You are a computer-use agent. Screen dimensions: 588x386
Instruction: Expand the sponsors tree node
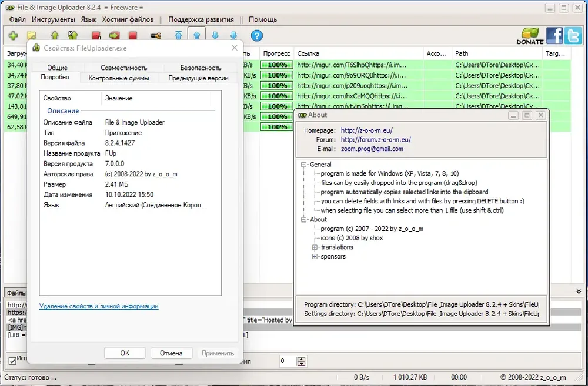[x=315, y=256]
